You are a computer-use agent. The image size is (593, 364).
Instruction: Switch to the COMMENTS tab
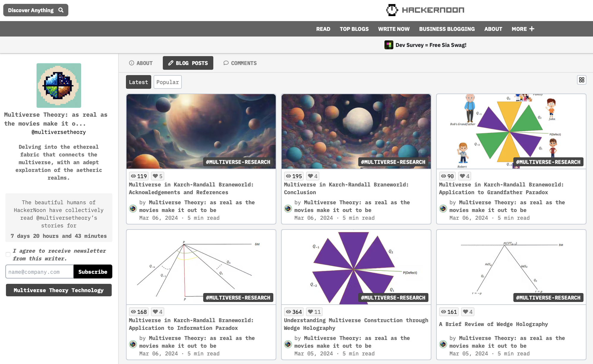(x=240, y=63)
